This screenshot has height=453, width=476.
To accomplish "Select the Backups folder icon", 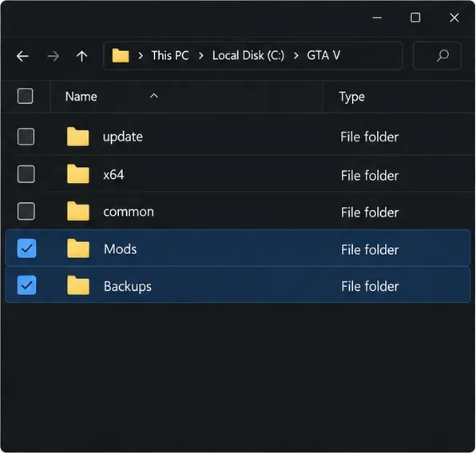I will pyautogui.click(x=78, y=285).
